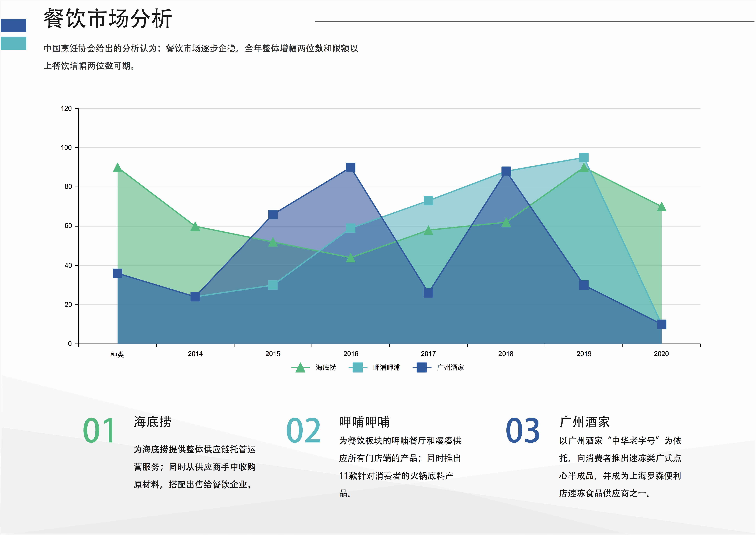This screenshot has height=535, width=756.
Task: Click the 60 y-axis label
Action: point(68,226)
